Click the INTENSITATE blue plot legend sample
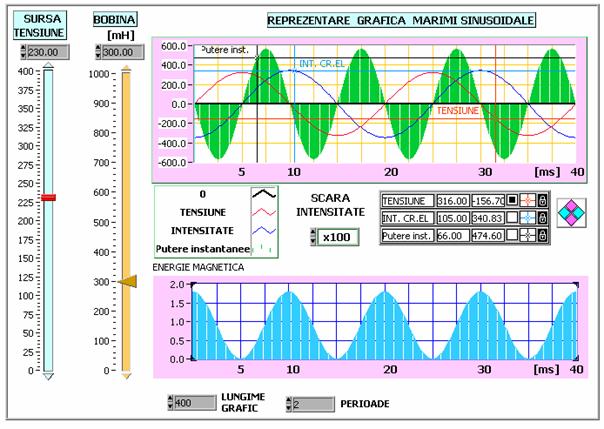Image resolution: width=604 pixels, height=429 pixels. 263,229
